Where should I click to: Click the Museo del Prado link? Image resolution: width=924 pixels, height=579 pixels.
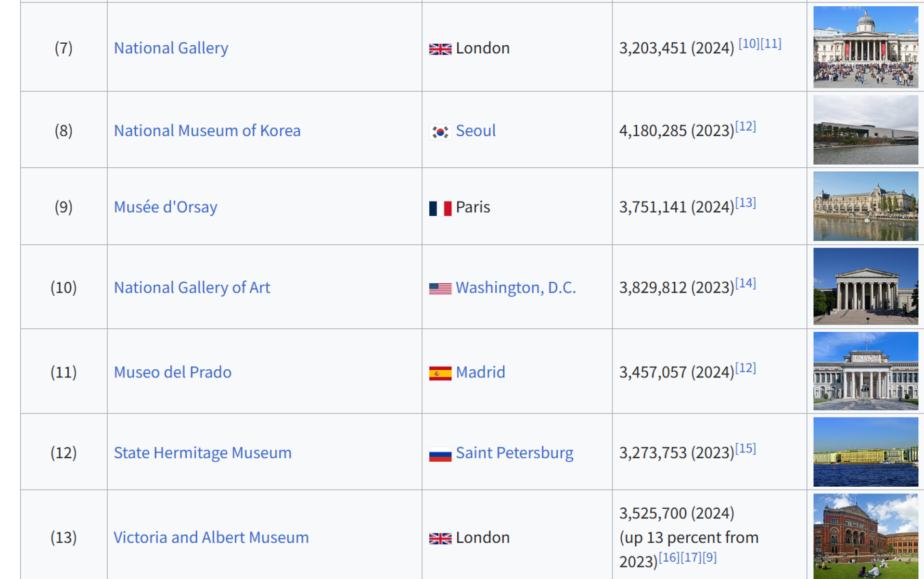(172, 372)
